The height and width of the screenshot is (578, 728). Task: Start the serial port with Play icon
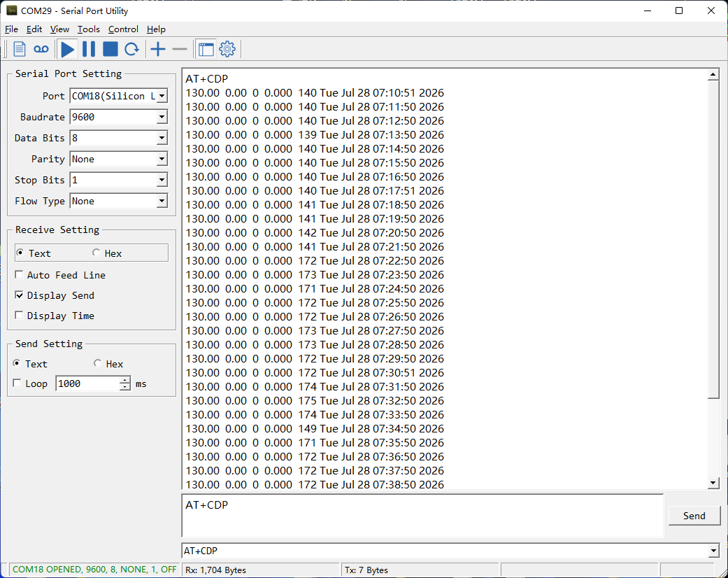[x=68, y=49]
